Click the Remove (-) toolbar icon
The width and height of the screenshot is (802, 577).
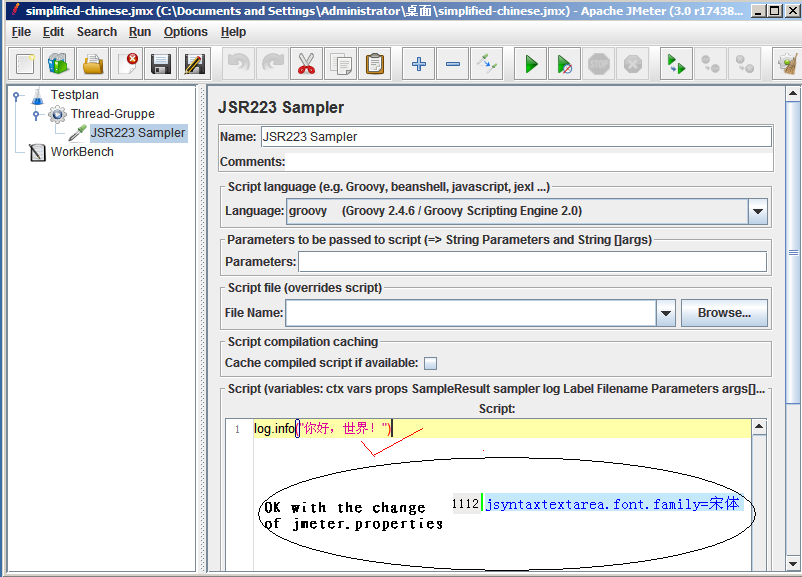click(x=452, y=63)
